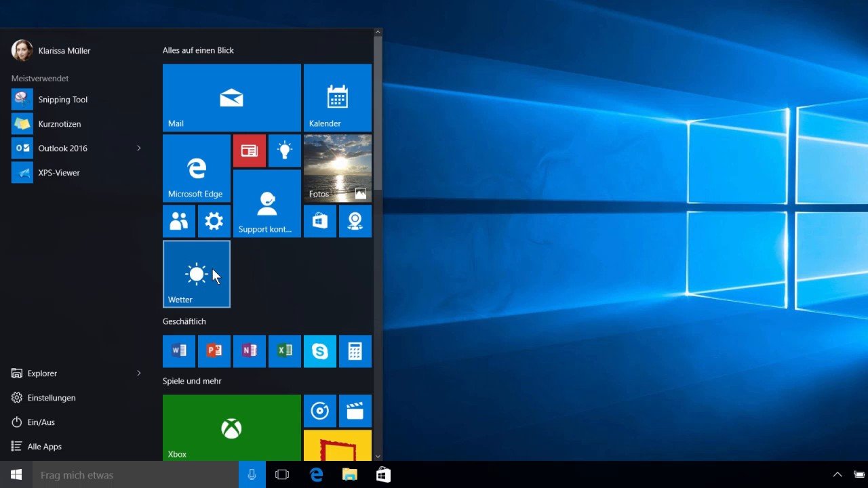The width and height of the screenshot is (868, 488).
Task: Open File Explorer from the taskbar
Action: tap(349, 474)
